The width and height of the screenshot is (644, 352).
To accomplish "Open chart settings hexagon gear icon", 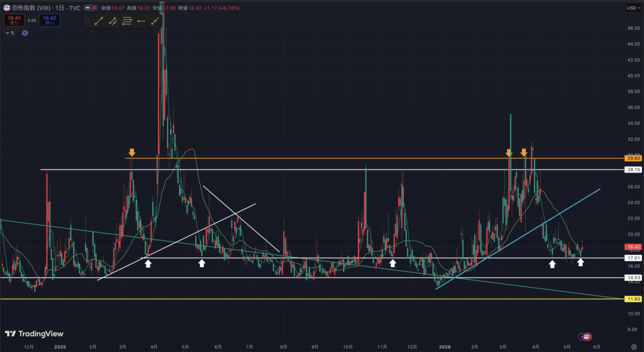I will [634, 347].
